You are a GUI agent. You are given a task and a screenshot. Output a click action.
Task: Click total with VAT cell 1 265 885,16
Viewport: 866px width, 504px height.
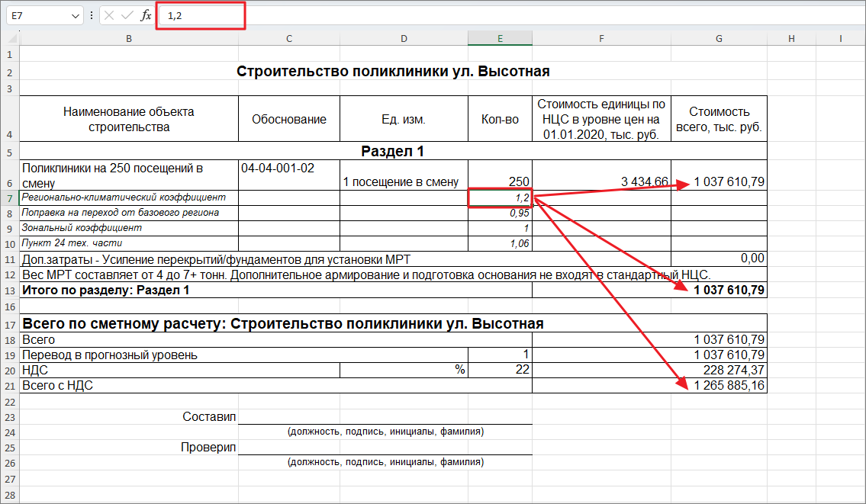click(x=719, y=385)
